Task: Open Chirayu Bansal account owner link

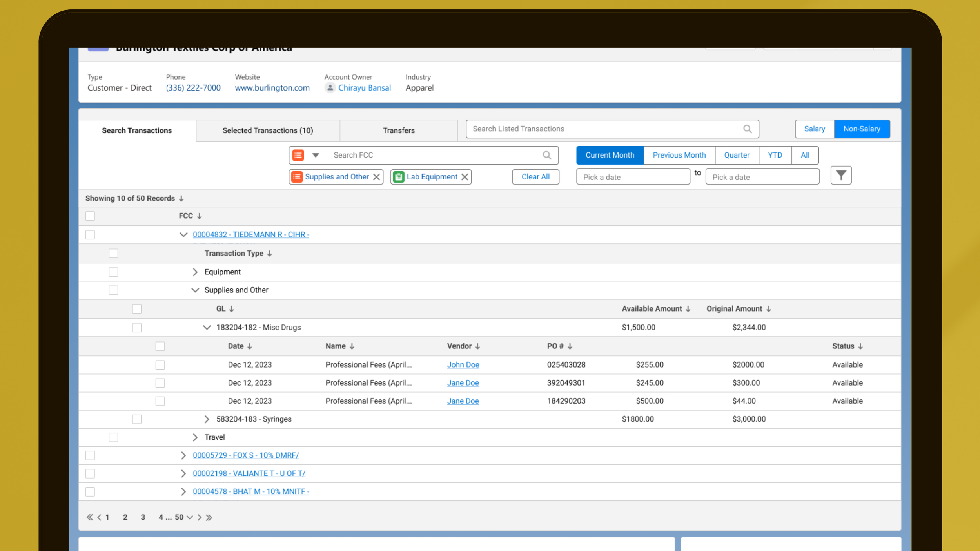Action: (365, 88)
